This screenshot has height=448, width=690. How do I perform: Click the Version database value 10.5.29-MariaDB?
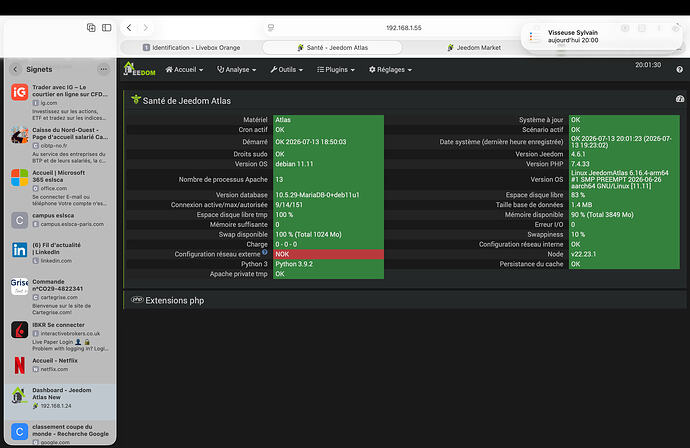317,195
